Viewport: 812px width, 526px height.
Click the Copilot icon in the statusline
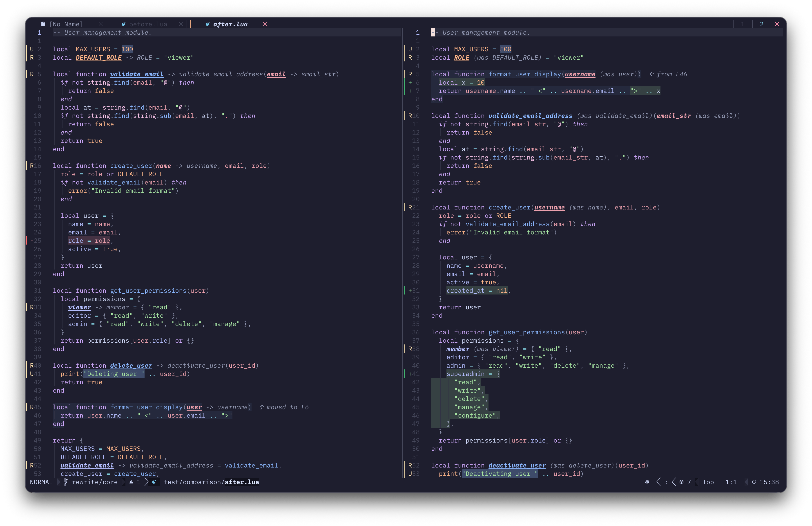coord(647,482)
